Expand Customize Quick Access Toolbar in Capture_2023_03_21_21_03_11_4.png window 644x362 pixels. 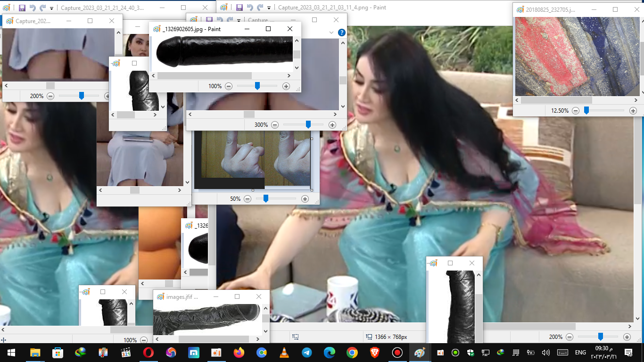coord(269,8)
